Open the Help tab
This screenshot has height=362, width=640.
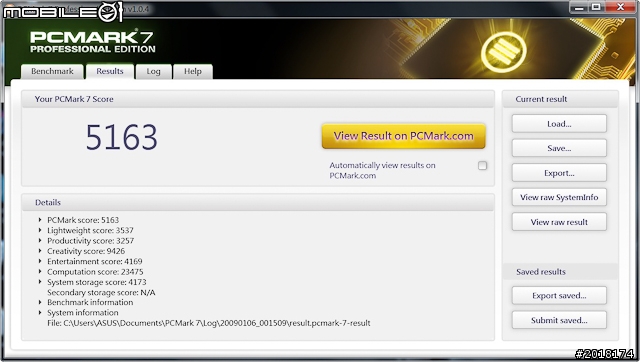pyautogui.click(x=193, y=71)
